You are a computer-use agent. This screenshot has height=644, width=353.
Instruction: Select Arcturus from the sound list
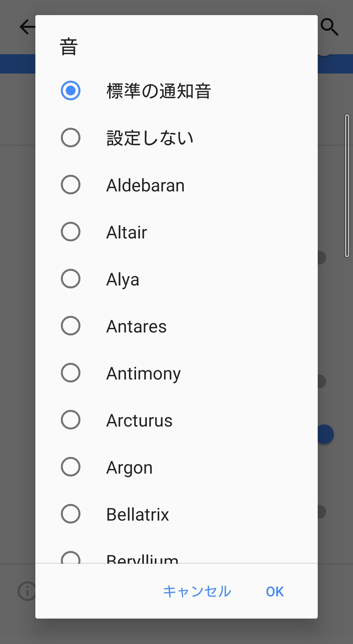(x=176, y=420)
